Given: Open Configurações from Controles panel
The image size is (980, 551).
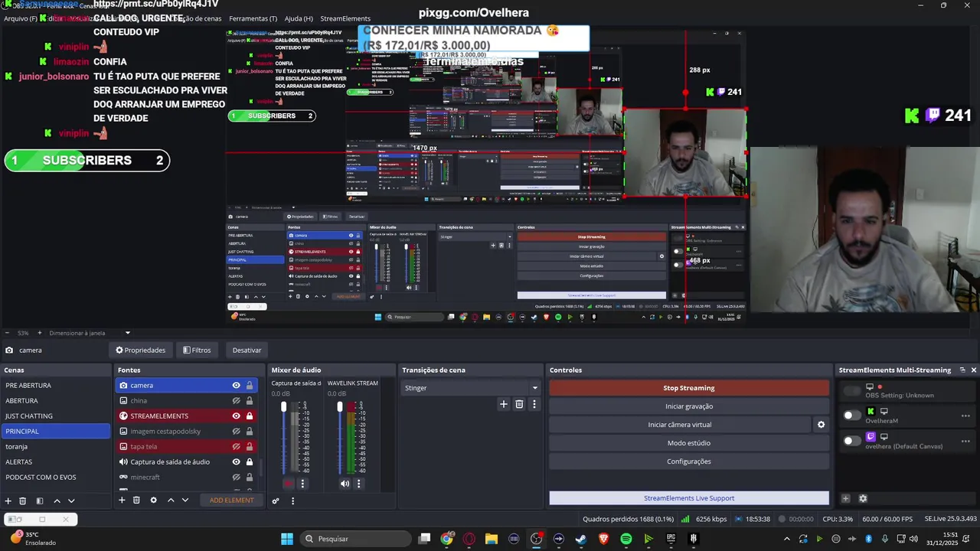Looking at the screenshot, I should pos(689,461).
